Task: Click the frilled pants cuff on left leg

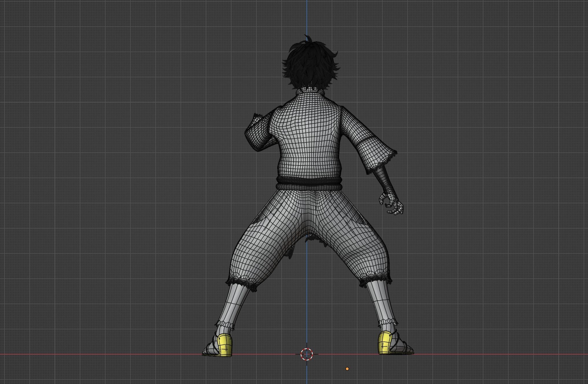Action: pos(242,281)
